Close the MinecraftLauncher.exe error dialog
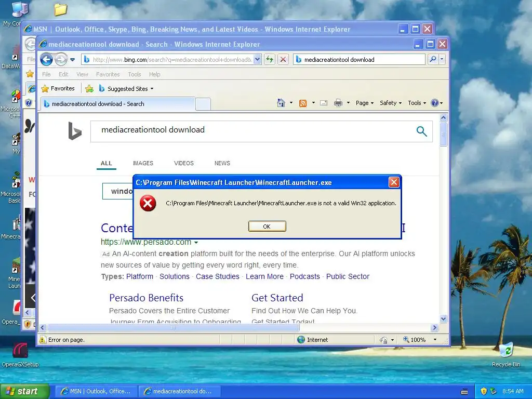Image resolution: width=532 pixels, height=399 pixels. pos(394,182)
